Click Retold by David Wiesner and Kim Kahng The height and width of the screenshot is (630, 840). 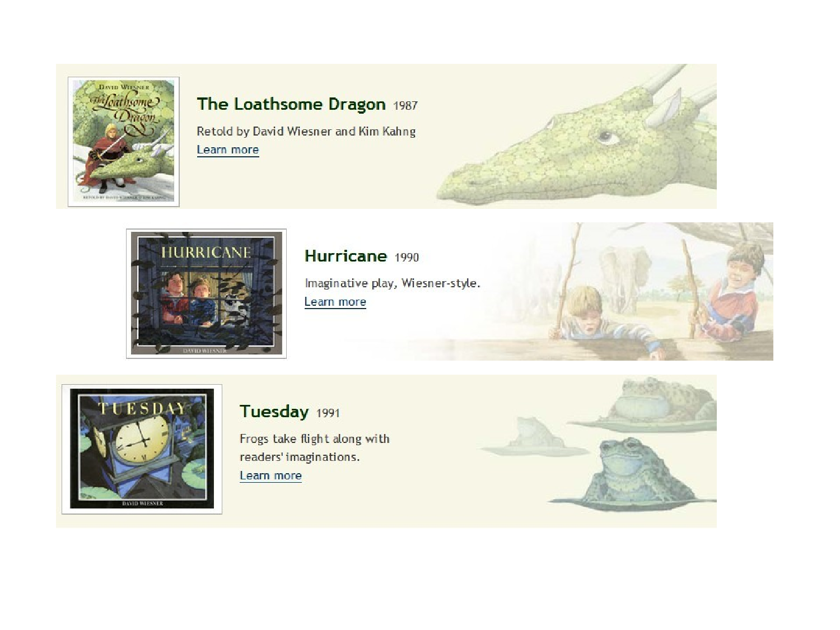pyautogui.click(x=306, y=132)
